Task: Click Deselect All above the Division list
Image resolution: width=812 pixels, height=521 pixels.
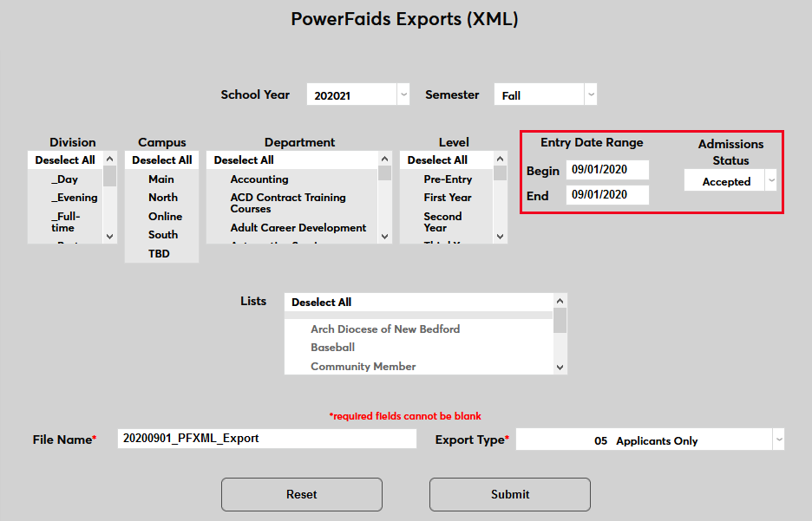Action: pos(65,160)
